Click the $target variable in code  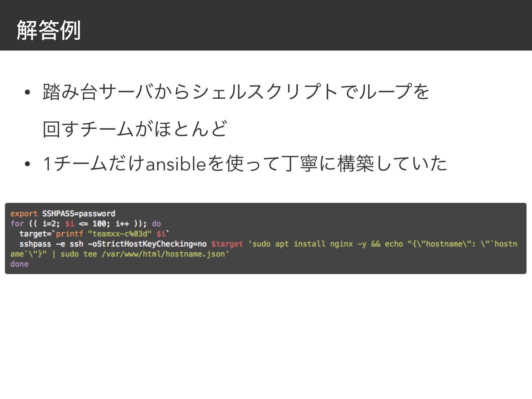(x=227, y=244)
